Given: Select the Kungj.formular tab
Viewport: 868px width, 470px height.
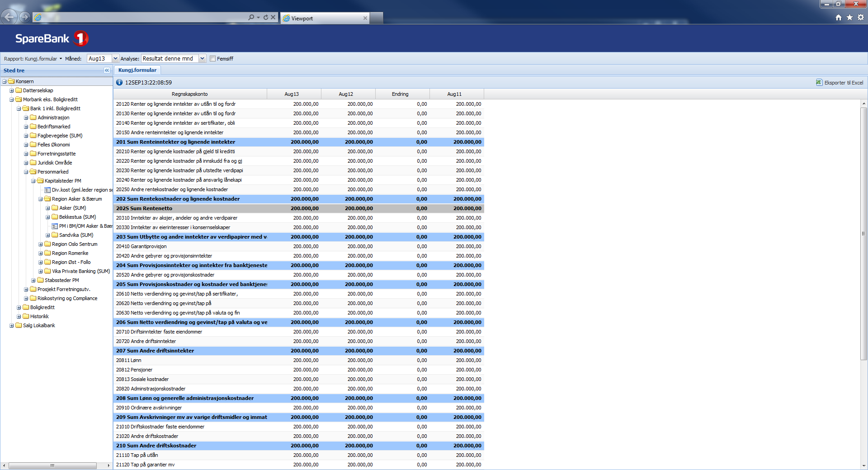Looking at the screenshot, I should pyautogui.click(x=137, y=70).
